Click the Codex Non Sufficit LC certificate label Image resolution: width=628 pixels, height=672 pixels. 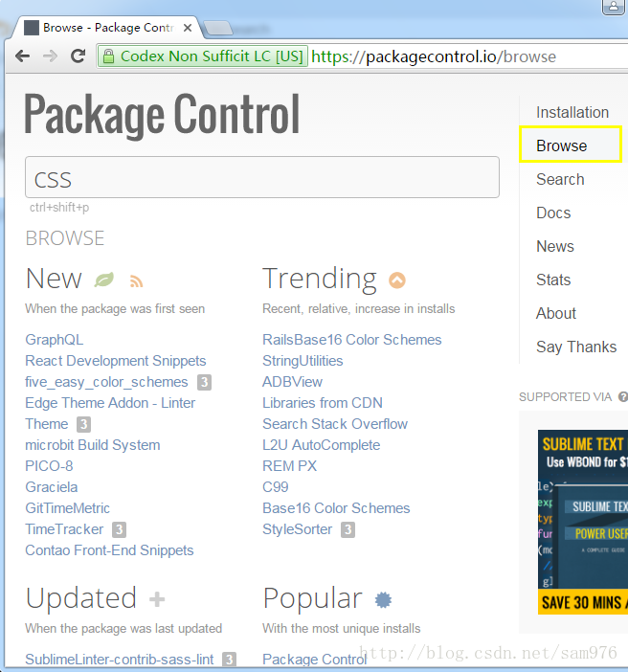[212, 56]
